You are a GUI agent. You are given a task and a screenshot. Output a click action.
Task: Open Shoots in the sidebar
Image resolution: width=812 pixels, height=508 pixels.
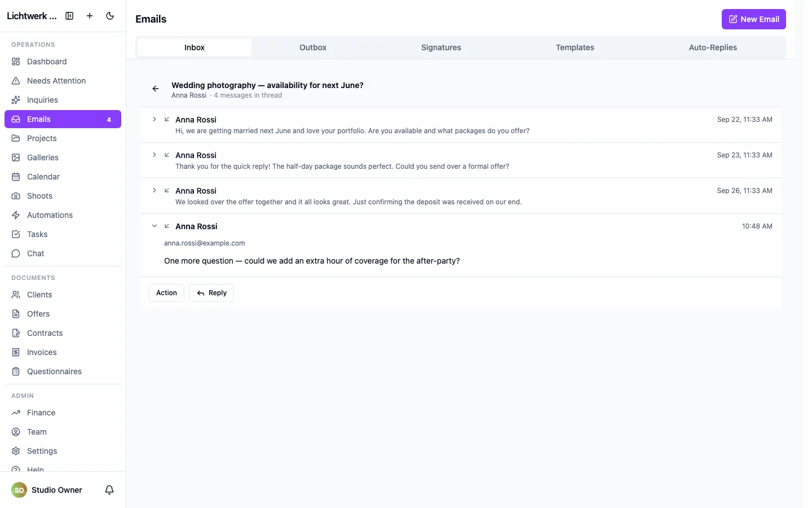coord(63,196)
